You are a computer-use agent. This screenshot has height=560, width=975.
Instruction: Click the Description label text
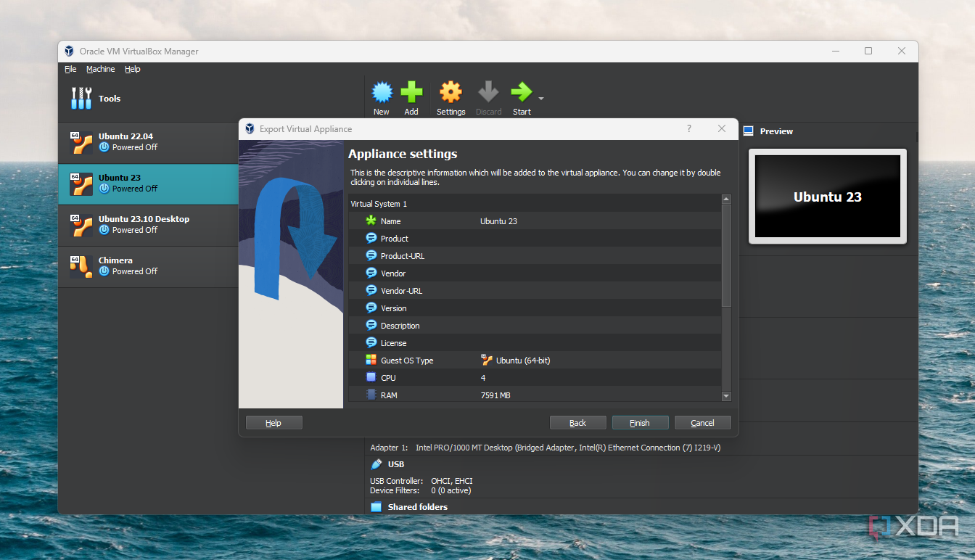[400, 326]
